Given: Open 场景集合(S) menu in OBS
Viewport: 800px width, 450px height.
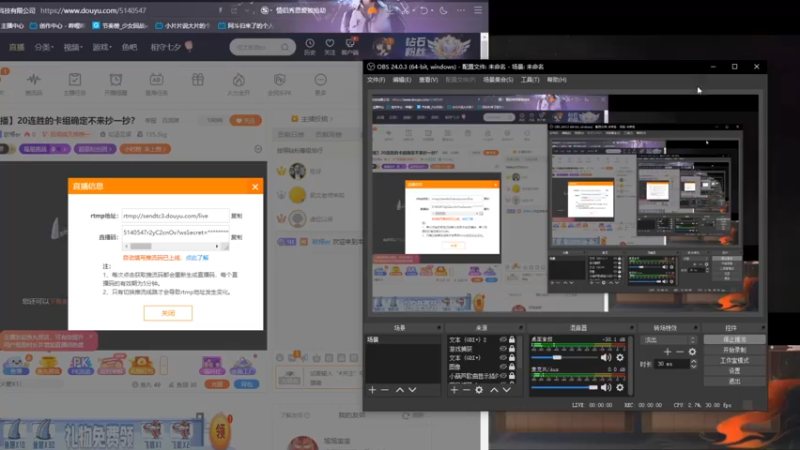Looking at the screenshot, I should tap(498, 80).
